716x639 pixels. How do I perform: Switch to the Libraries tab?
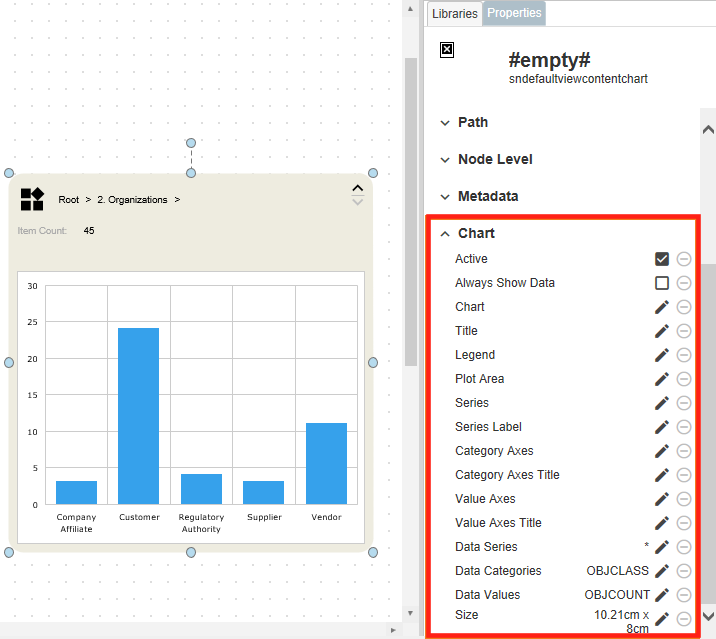pos(455,14)
